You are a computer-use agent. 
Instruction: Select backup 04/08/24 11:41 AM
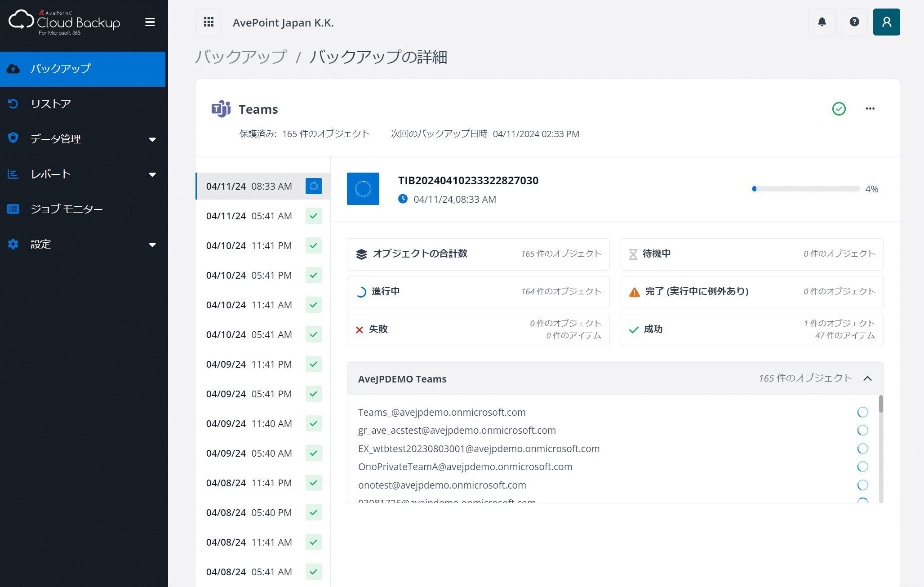[263, 542]
